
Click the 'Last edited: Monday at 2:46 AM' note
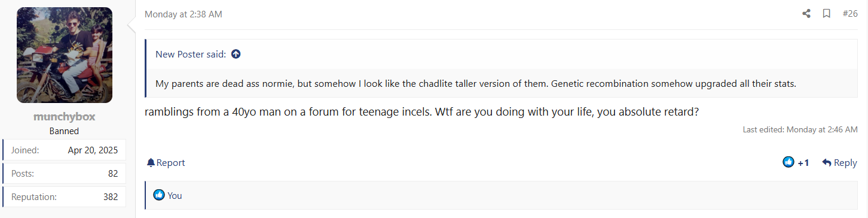point(800,129)
